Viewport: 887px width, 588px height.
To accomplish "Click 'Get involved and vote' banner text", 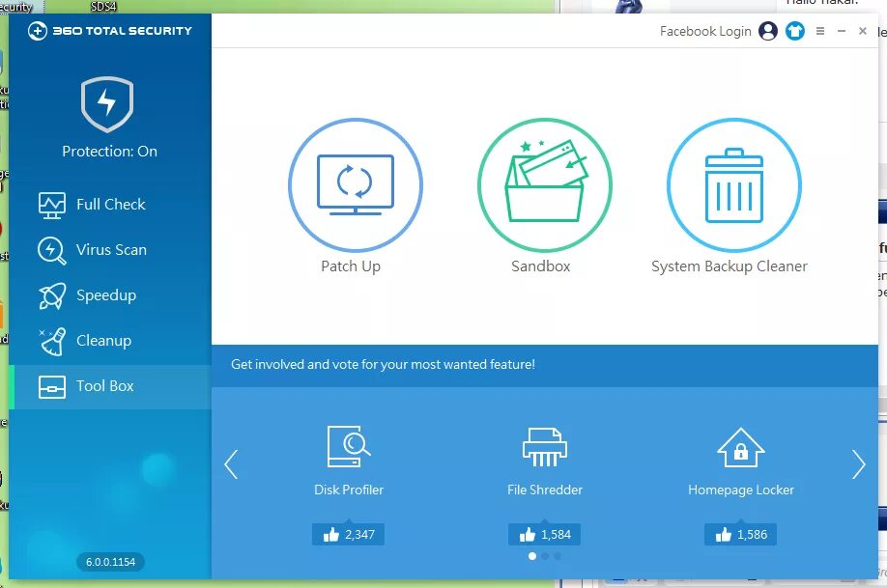I will (383, 365).
